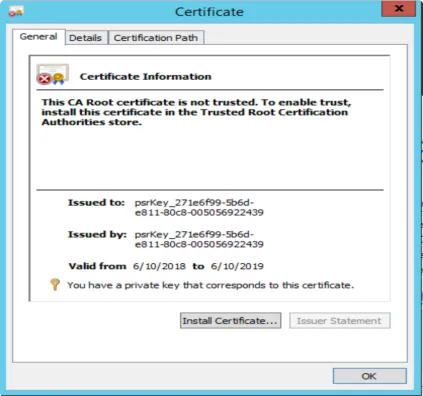Confirm the dialog with OK

click(x=369, y=376)
